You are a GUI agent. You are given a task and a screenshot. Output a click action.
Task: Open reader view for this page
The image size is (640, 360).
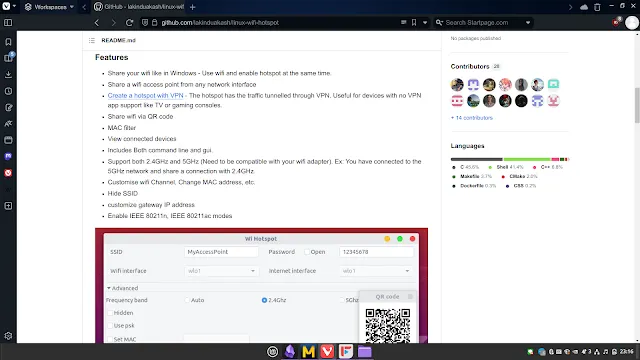[x=404, y=22]
